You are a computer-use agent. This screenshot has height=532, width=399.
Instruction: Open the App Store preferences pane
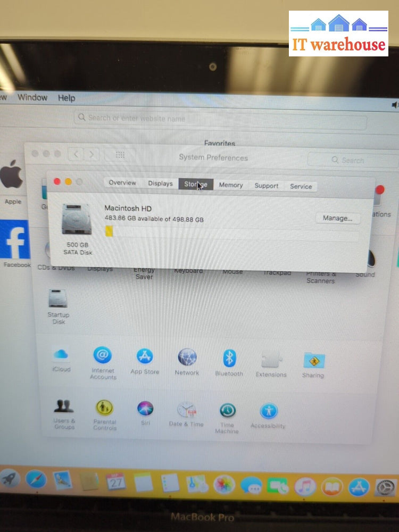145,356
